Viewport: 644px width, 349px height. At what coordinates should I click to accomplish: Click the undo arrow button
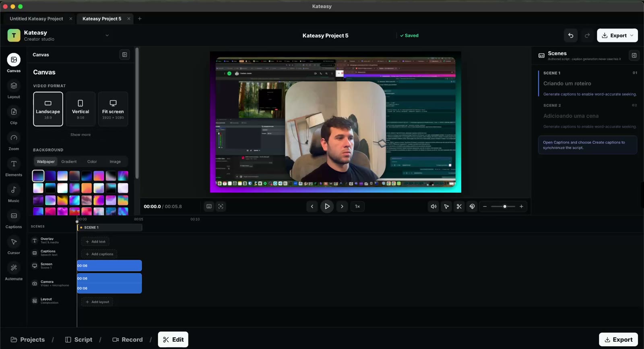(x=571, y=35)
